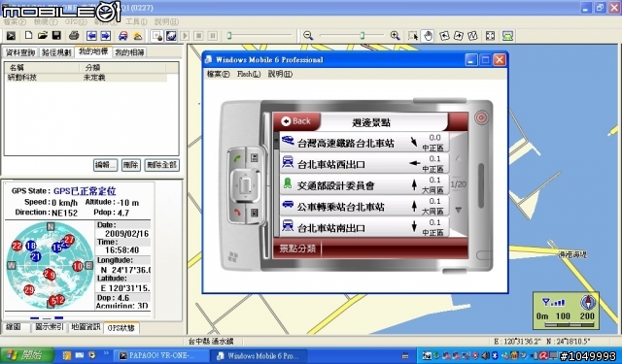Screen dimensions: 622x364
Task: Click the 刪除全部 button
Action: click(x=162, y=165)
